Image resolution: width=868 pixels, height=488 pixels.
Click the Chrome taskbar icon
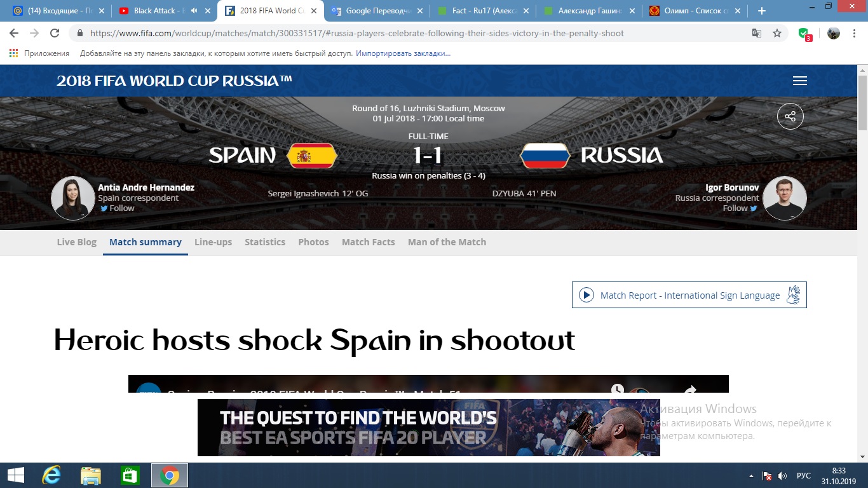pyautogui.click(x=169, y=475)
